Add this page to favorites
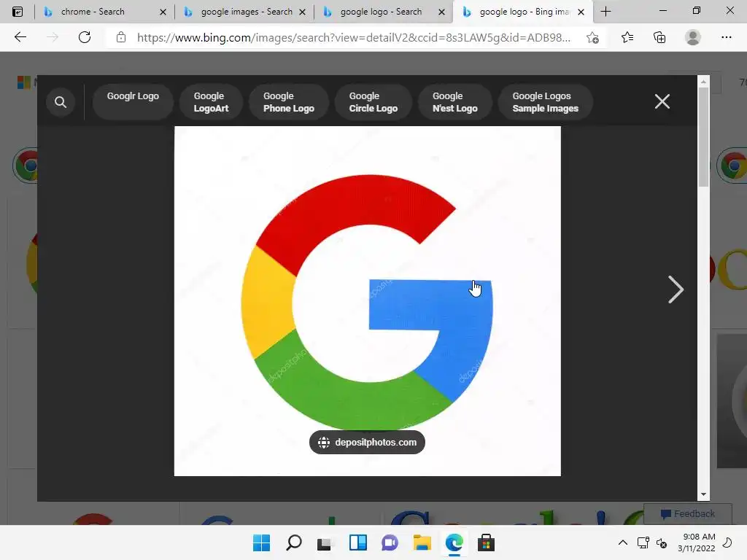This screenshot has height=560, width=747. point(592,38)
